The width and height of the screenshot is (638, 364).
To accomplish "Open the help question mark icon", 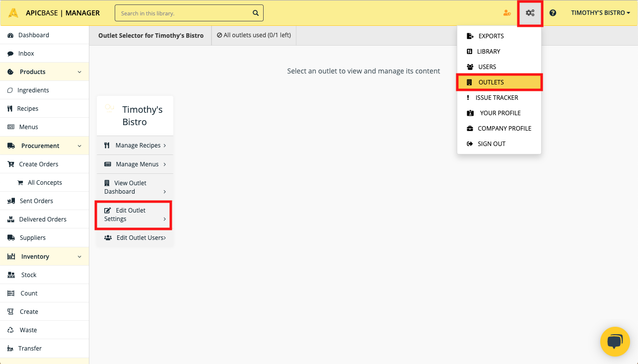I will coord(553,13).
